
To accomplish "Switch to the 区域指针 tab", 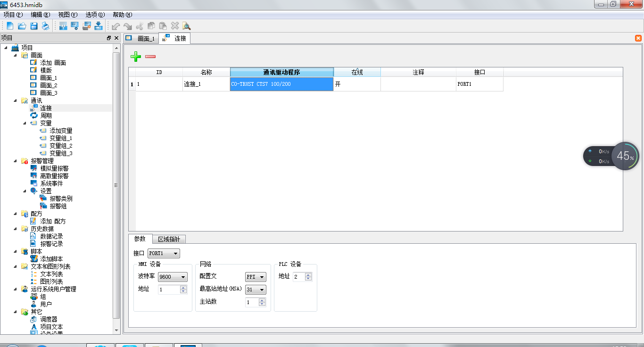I will (x=169, y=239).
